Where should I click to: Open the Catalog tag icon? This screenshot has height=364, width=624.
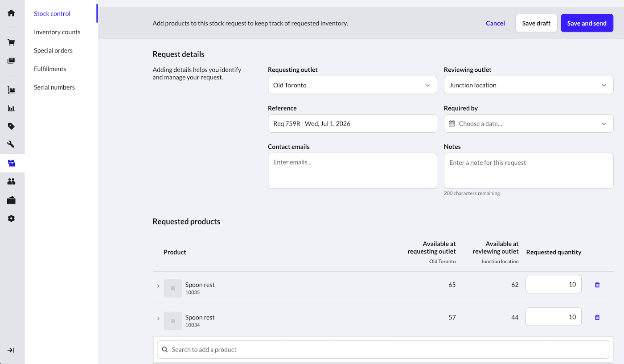pos(11,127)
